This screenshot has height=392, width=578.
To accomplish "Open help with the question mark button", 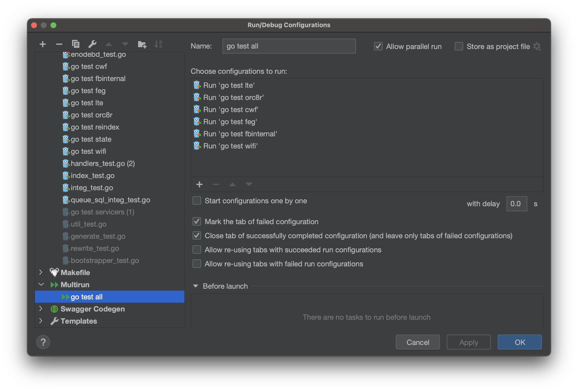I will click(x=43, y=342).
